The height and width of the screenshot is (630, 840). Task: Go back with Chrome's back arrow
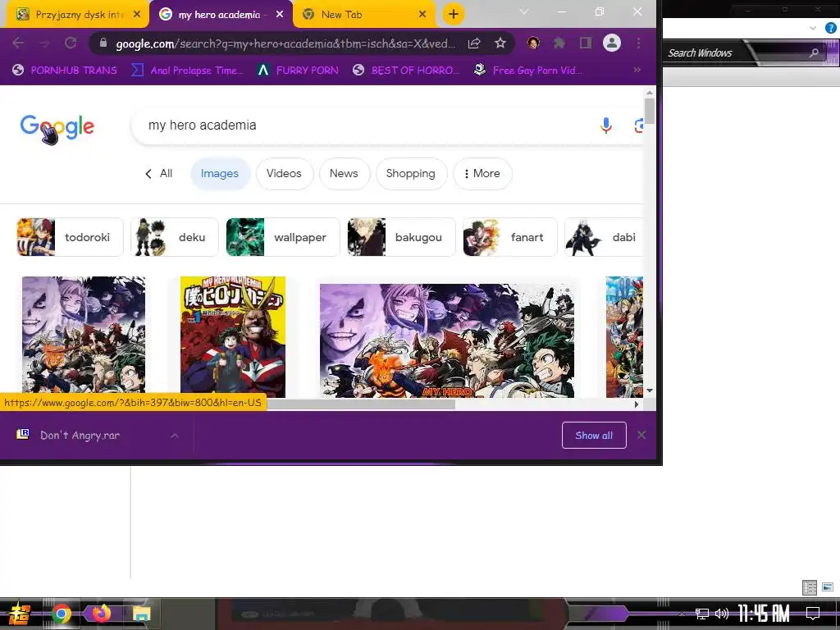[18, 43]
